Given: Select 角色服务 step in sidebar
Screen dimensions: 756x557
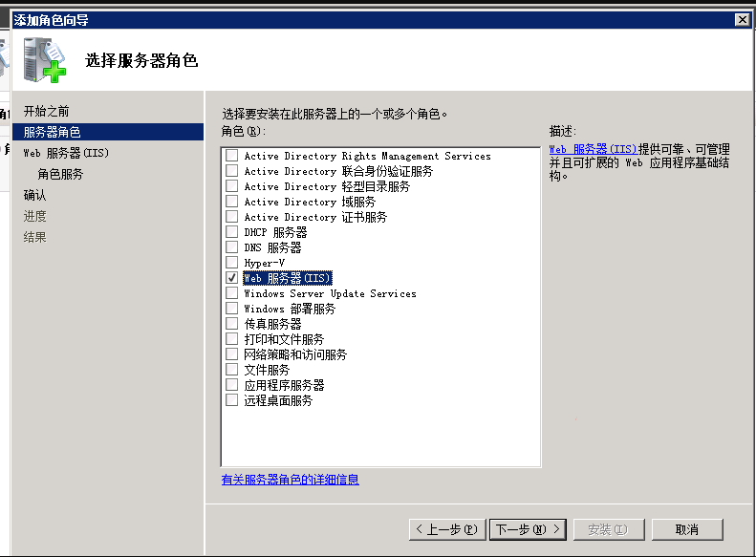Looking at the screenshot, I should tap(60, 174).
